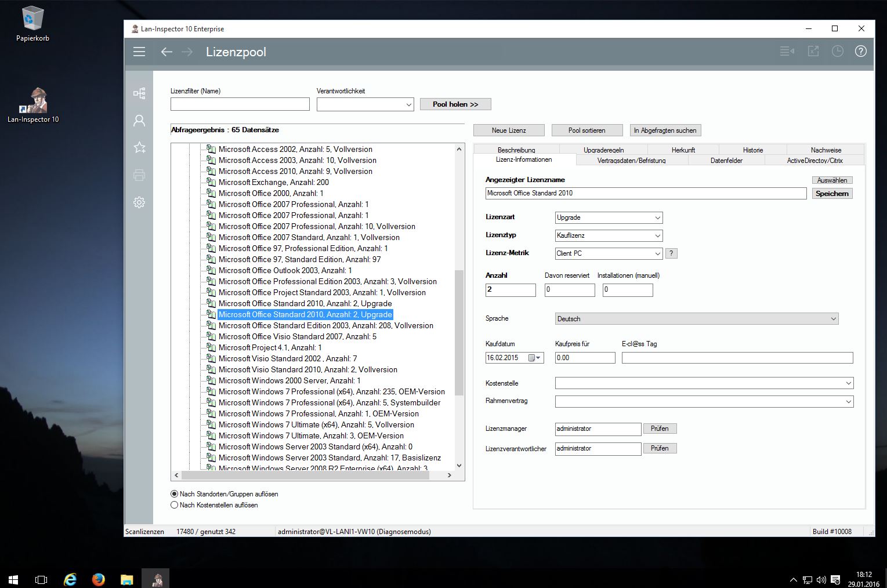
Task: Click the Pool holen button
Action: pyautogui.click(x=455, y=104)
